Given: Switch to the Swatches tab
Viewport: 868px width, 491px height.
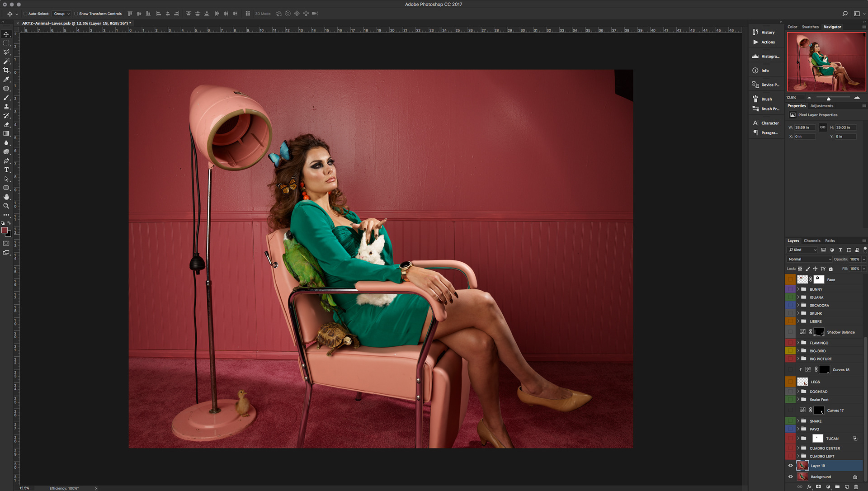Looking at the screenshot, I should pyautogui.click(x=810, y=27).
